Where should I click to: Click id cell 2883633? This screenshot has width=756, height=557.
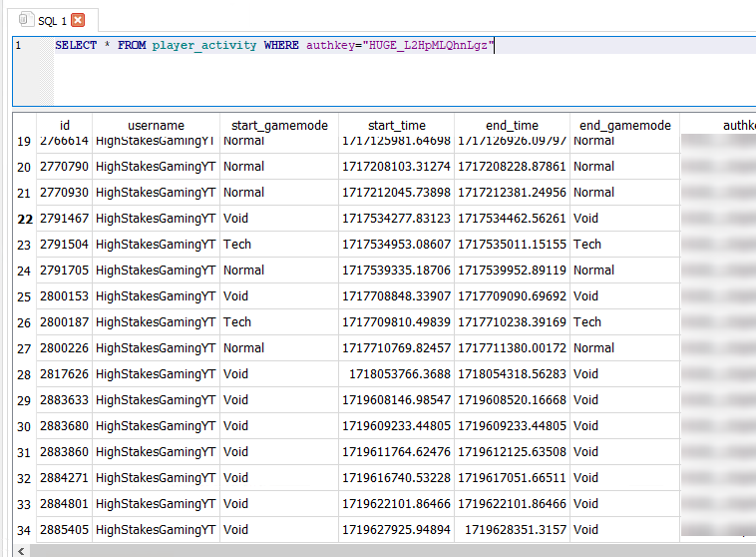point(64,400)
